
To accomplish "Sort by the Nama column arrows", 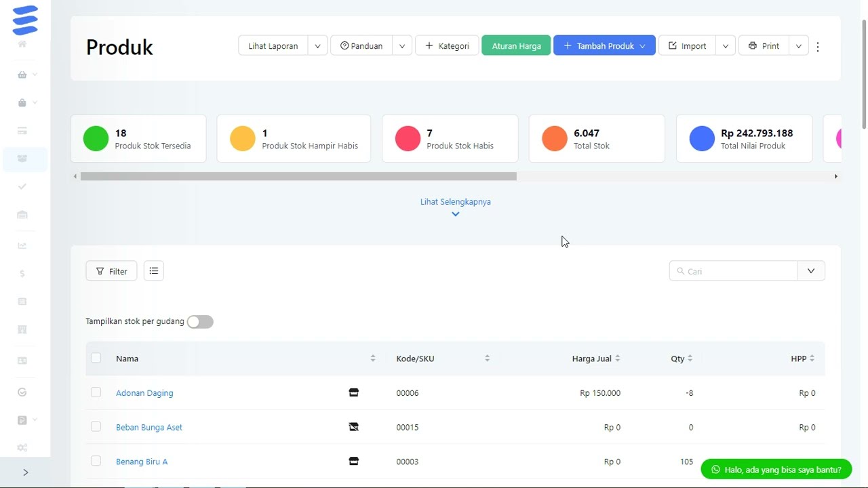I will click(x=372, y=359).
